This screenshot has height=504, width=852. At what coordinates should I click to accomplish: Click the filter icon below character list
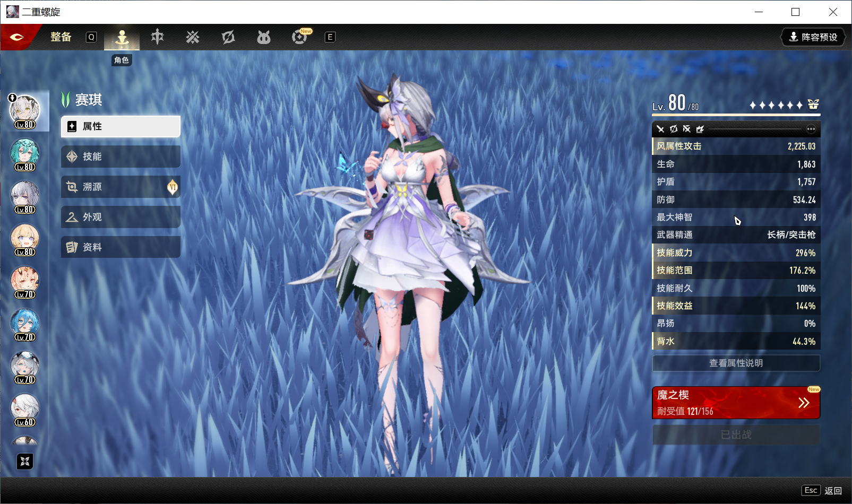coord(25,462)
